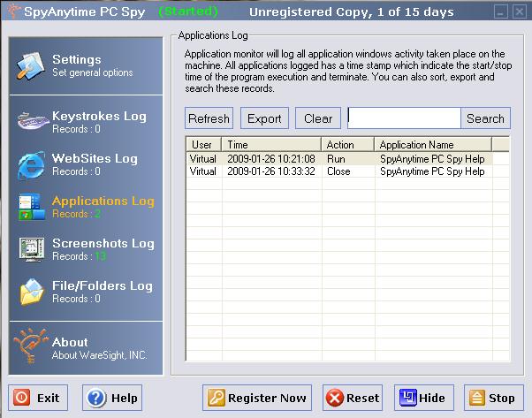The image size is (532, 418).
Task: Click Virtual user in the Close row
Action: click(203, 171)
